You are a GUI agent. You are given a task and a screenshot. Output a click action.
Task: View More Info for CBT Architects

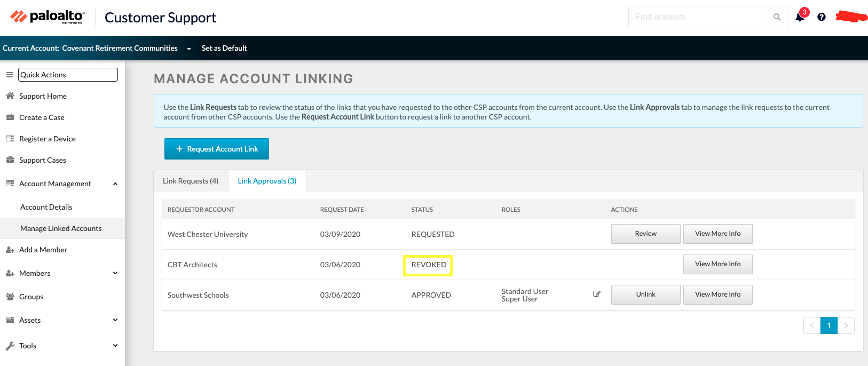[x=717, y=264]
